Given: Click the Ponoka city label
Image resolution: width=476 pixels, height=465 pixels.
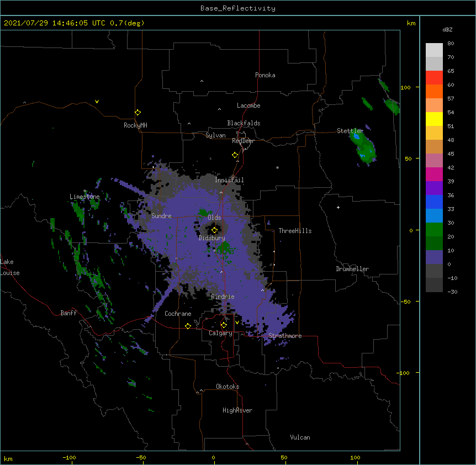Looking at the screenshot, I should pos(265,75).
